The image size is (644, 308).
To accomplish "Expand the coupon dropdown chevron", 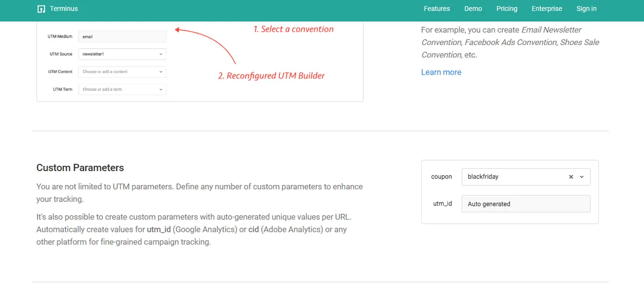I will click(582, 177).
